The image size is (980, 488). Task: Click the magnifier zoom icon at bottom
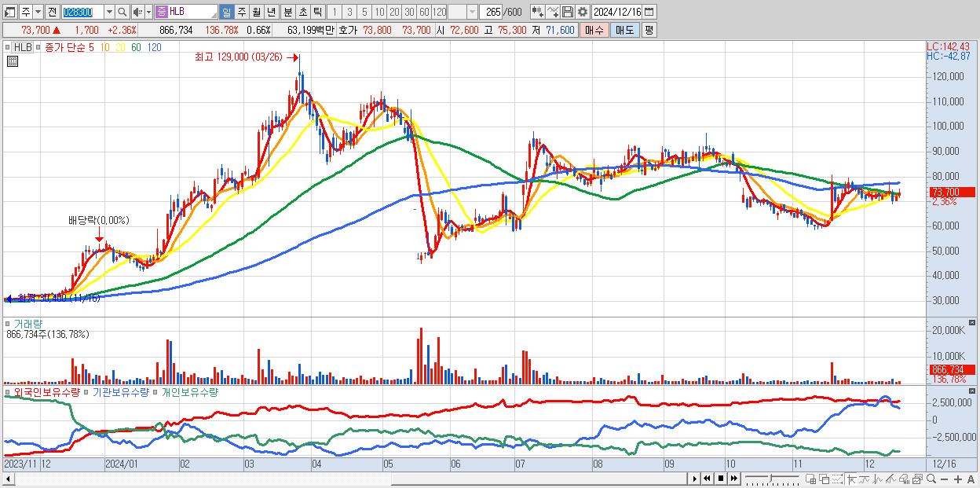(931, 479)
